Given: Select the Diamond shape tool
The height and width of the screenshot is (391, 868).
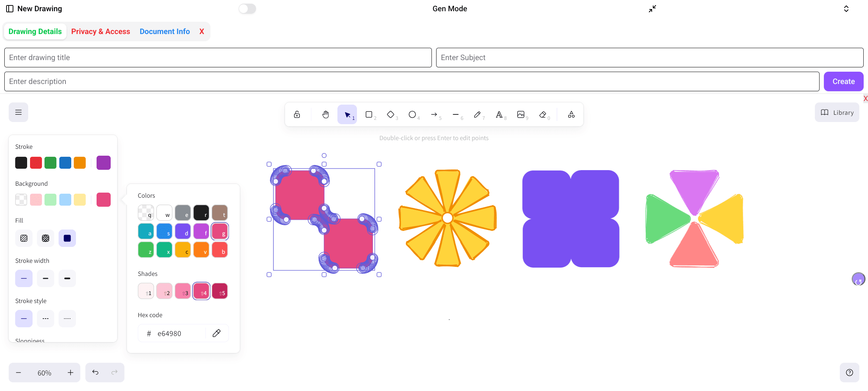Looking at the screenshot, I should (391, 114).
